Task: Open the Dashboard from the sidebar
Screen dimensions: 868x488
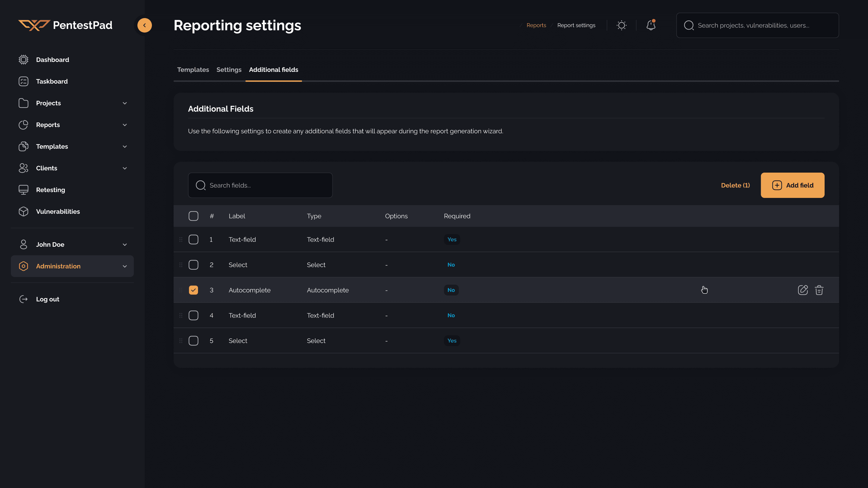Action: pos(52,60)
